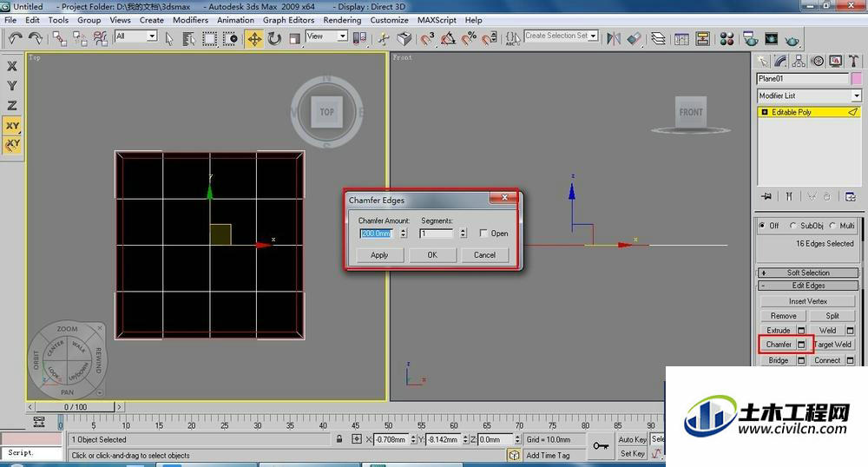Switch to the Hierarchy command panel tab

click(x=799, y=61)
